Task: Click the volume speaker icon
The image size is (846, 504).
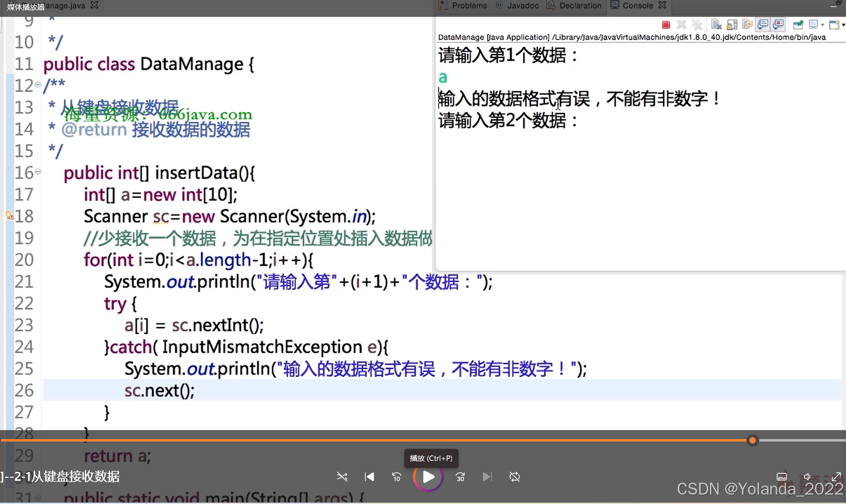Action: point(807,477)
